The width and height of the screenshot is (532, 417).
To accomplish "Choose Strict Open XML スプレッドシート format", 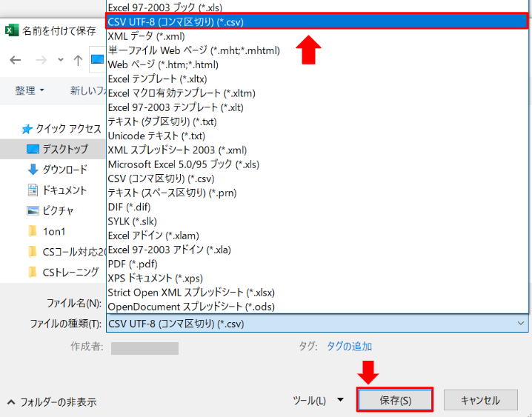I will click(x=317, y=293).
